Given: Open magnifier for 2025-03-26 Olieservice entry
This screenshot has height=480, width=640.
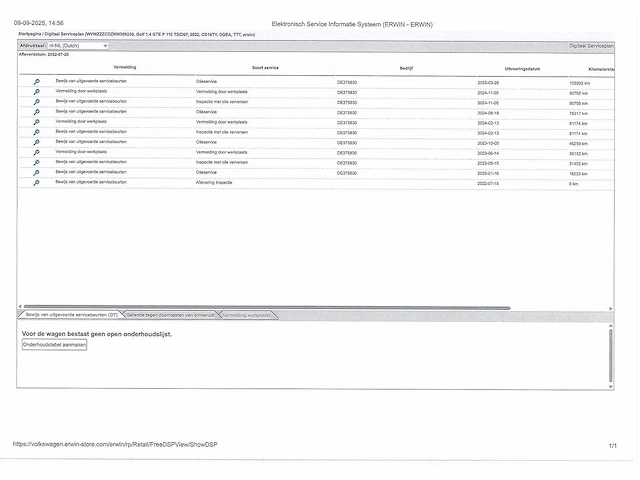Looking at the screenshot, I should tap(37, 82).
